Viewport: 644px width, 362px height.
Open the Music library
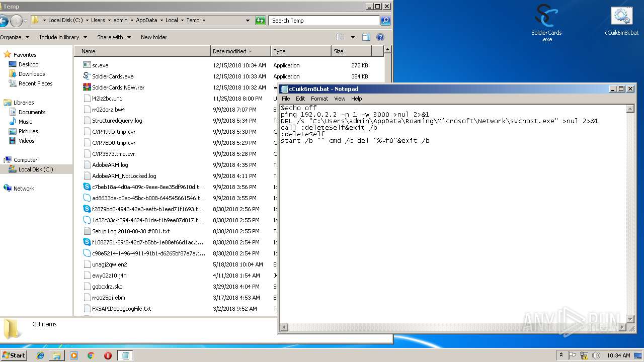25,122
